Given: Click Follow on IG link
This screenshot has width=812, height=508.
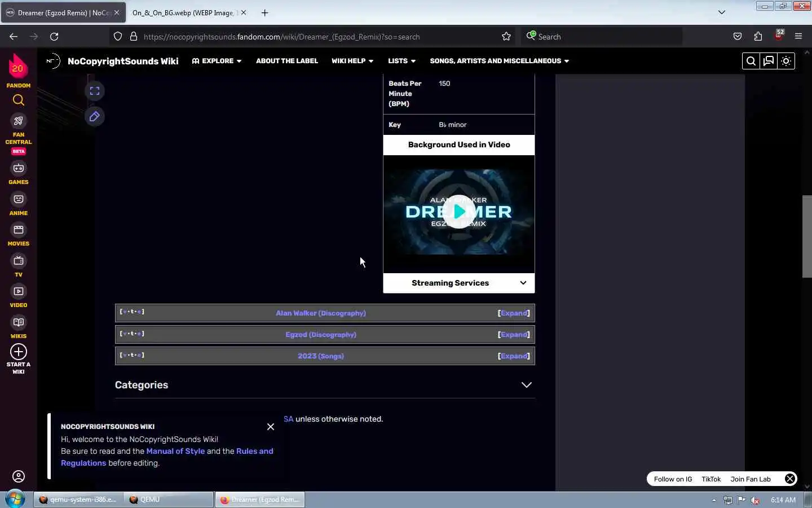Looking at the screenshot, I should pos(673,479).
